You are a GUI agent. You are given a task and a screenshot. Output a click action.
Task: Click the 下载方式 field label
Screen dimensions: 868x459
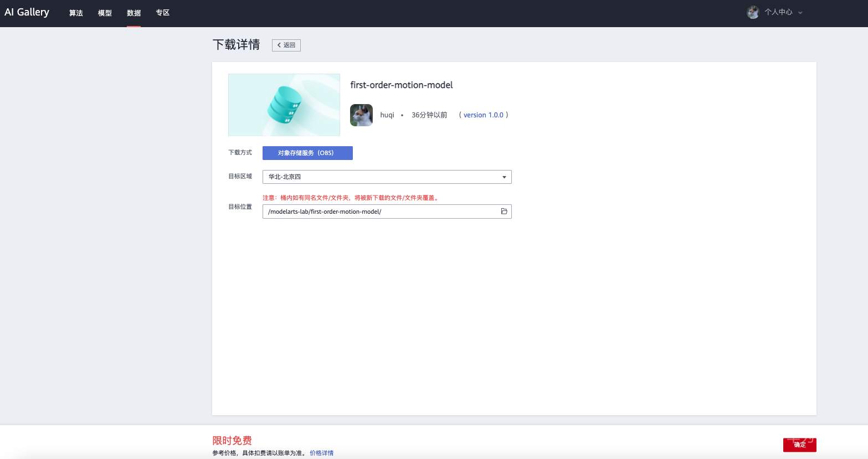(x=240, y=152)
